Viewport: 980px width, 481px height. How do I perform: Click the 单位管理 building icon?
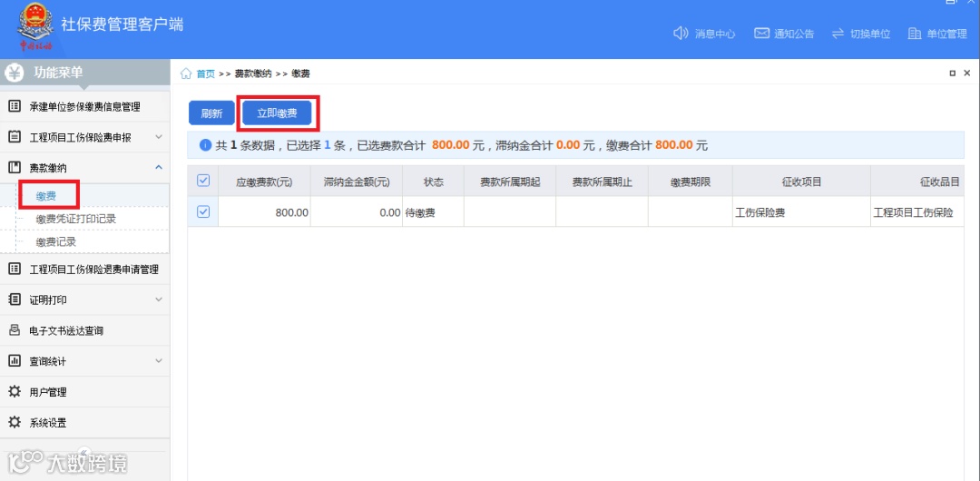915,34
